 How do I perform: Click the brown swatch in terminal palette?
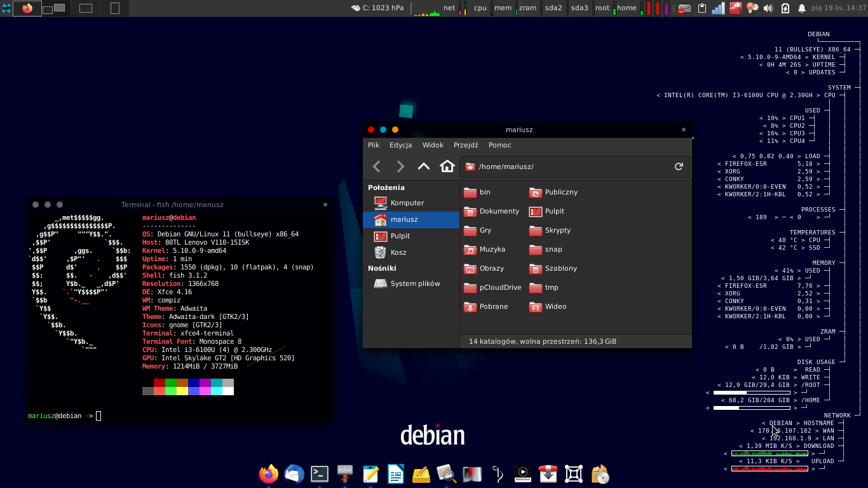182,383
